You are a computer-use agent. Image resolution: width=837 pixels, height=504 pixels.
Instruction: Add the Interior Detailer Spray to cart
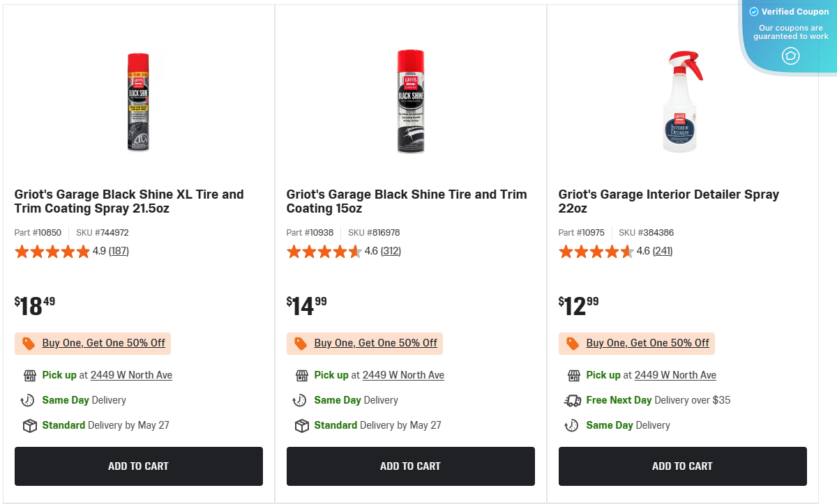point(682,466)
